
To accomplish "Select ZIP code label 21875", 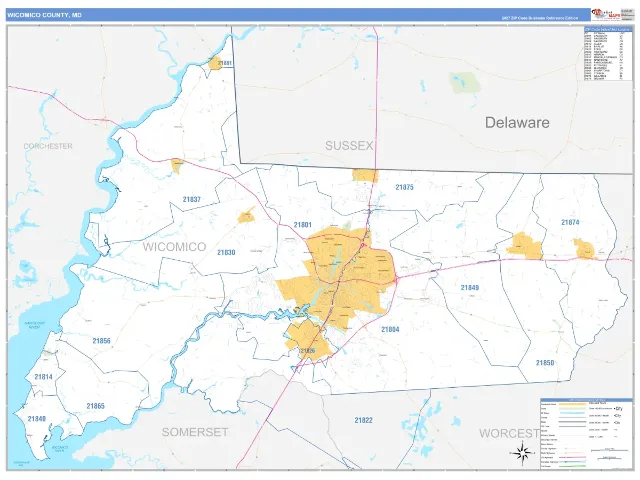I will pos(404,187).
